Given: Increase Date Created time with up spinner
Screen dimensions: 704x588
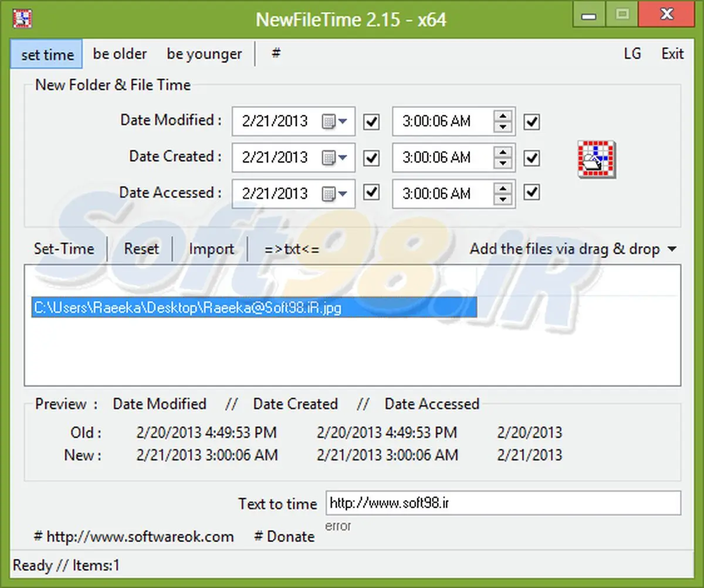Looking at the screenshot, I should point(503,151).
